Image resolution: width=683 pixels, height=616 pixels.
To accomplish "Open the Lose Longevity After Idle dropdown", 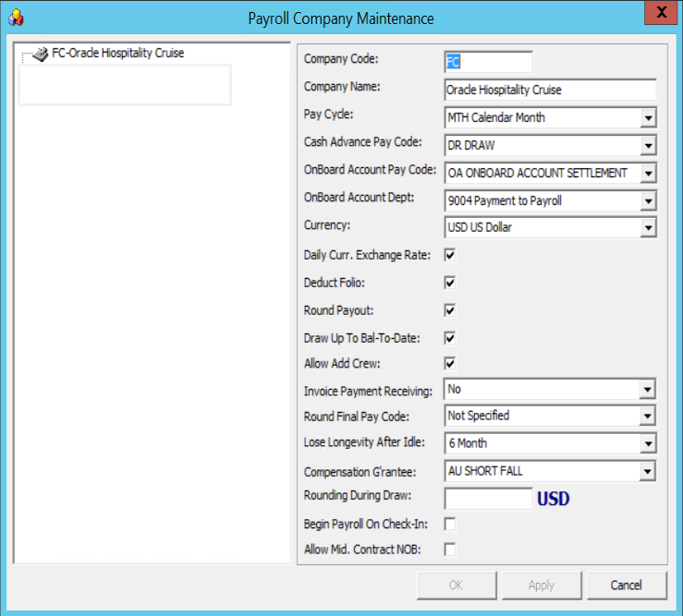I will 648,443.
